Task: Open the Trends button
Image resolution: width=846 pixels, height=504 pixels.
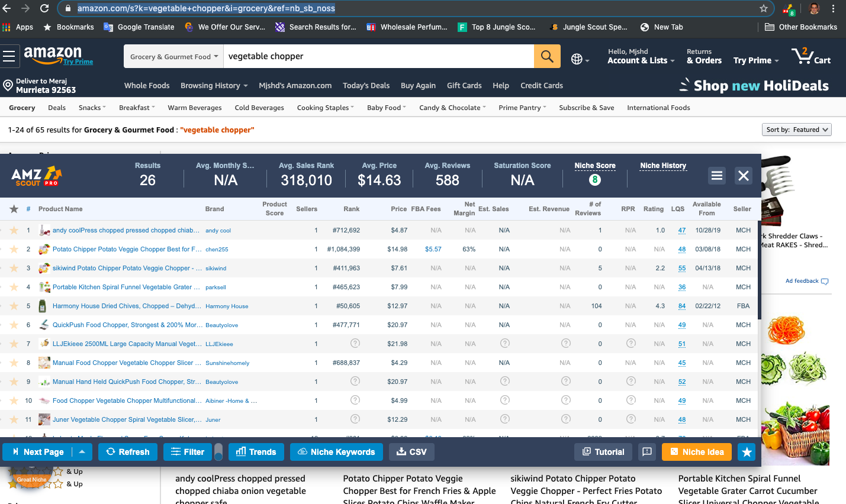Action: tap(256, 452)
